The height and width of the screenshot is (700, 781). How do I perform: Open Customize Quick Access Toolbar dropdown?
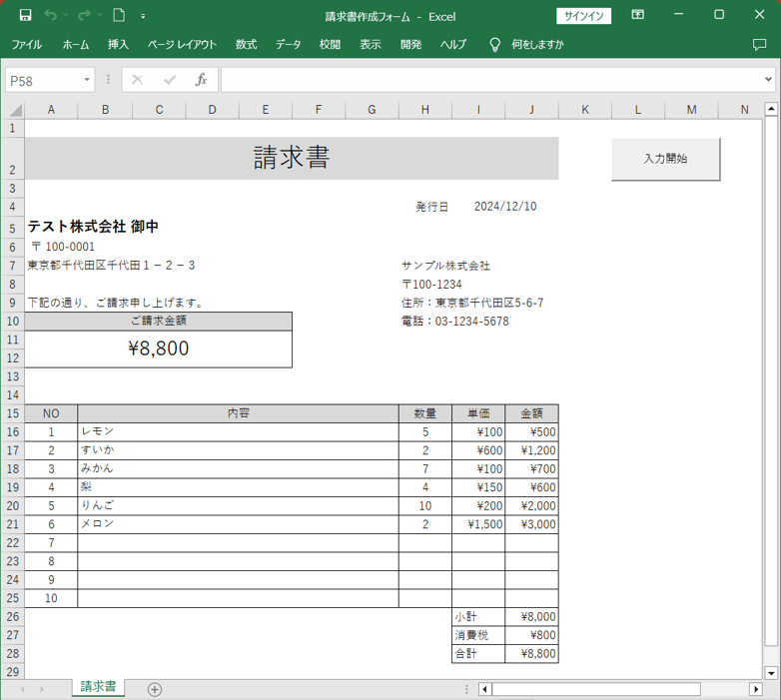coord(144,16)
